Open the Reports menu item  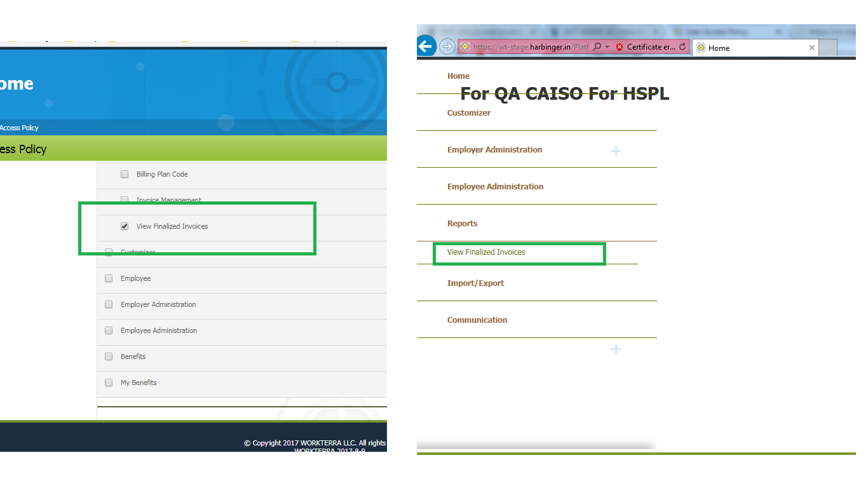(462, 224)
